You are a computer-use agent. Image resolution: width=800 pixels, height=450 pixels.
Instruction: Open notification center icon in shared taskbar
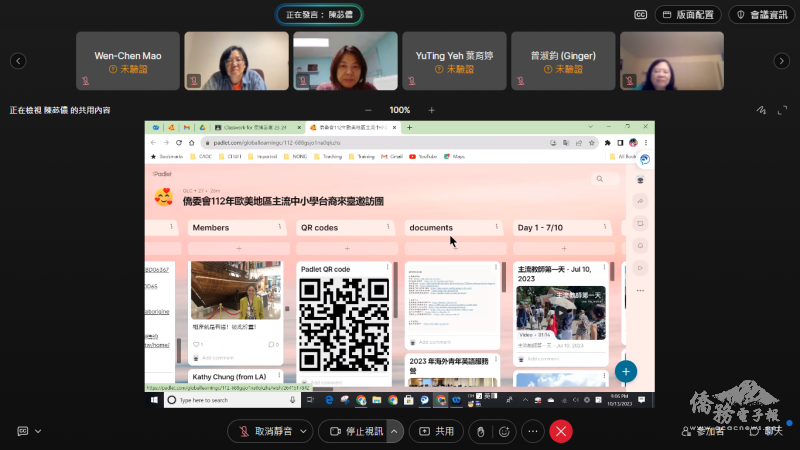click(642, 400)
